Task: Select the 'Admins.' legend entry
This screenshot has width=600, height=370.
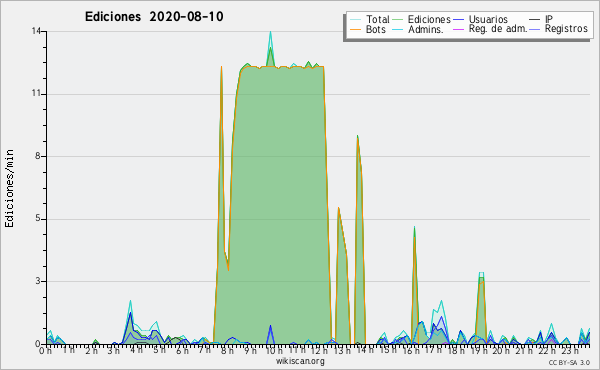Action: pos(426,29)
